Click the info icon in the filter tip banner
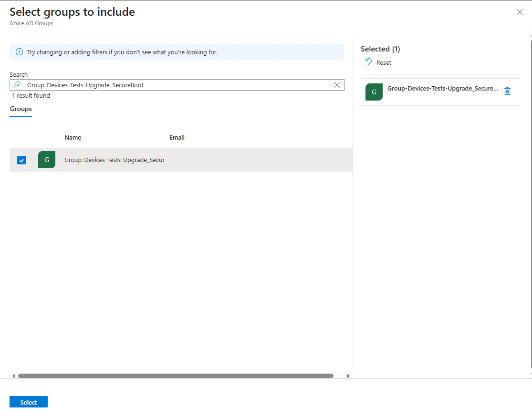532x417 pixels. [19, 52]
